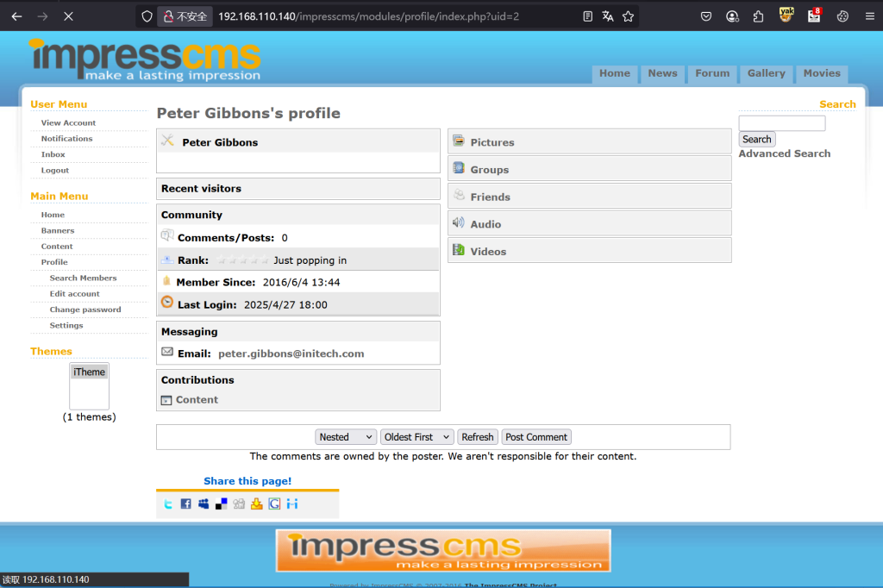Share page via Facebook icon

pyautogui.click(x=185, y=504)
